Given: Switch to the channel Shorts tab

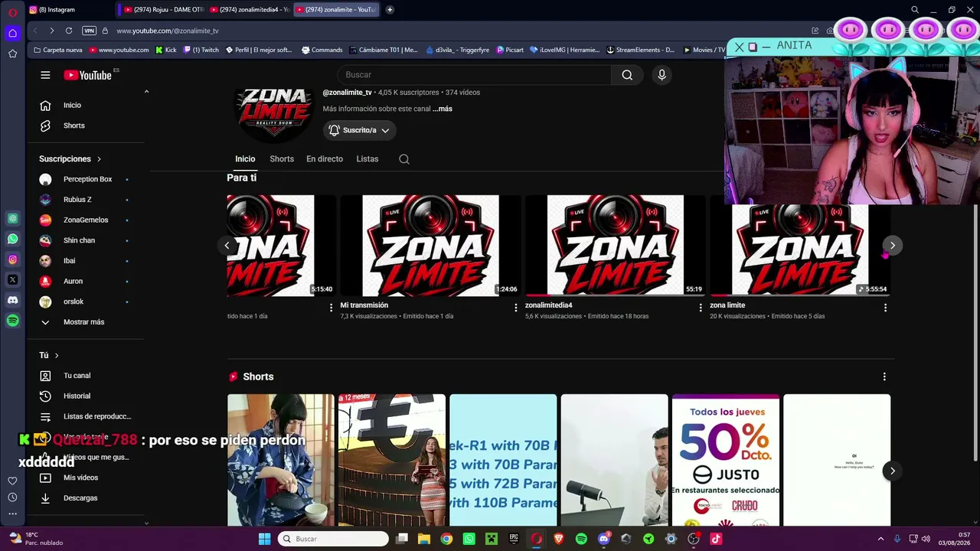Looking at the screenshot, I should point(282,159).
